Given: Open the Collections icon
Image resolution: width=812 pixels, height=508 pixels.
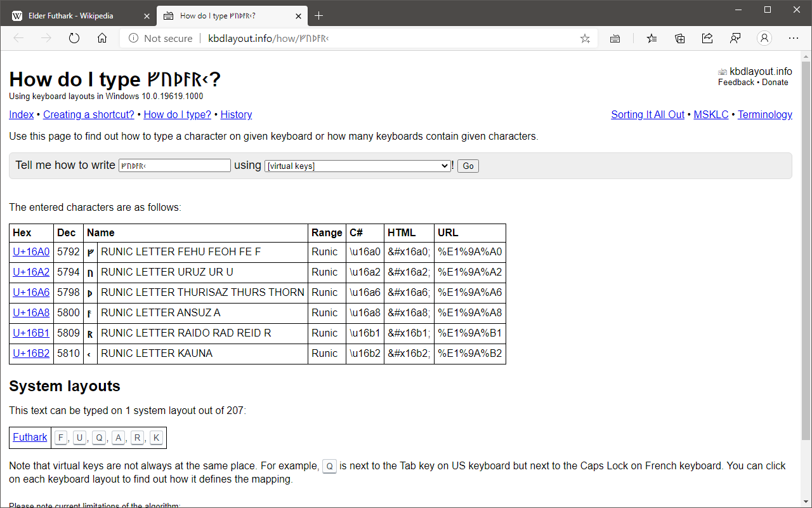Looking at the screenshot, I should [x=679, y=38].
